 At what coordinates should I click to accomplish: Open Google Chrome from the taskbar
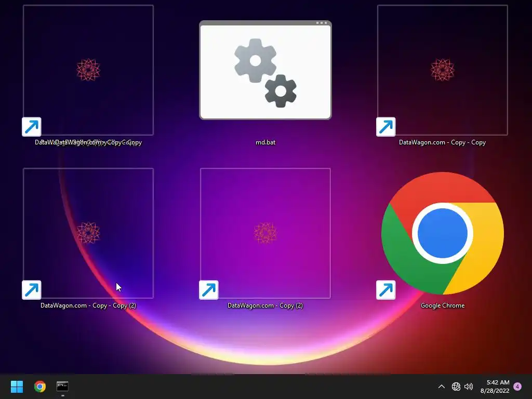[39, 387]
